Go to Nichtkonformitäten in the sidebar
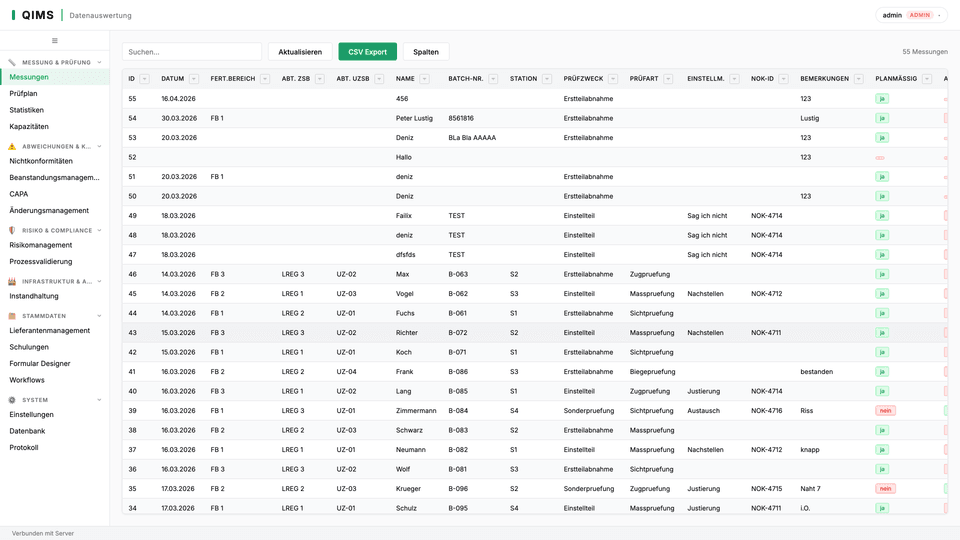The height and width of the screenshot is (540, 960). coord(41,161)
